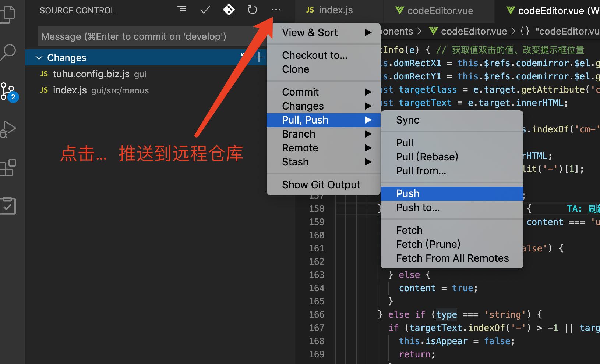The image size is (600, 364).
Task: Click the Git logo icon in Source Control toolbar
Action: pos(229,10)
